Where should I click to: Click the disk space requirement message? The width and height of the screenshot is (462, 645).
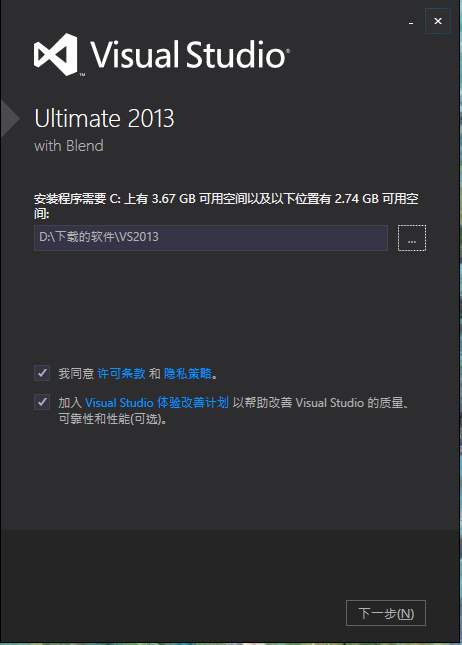[x=226, y=206]
